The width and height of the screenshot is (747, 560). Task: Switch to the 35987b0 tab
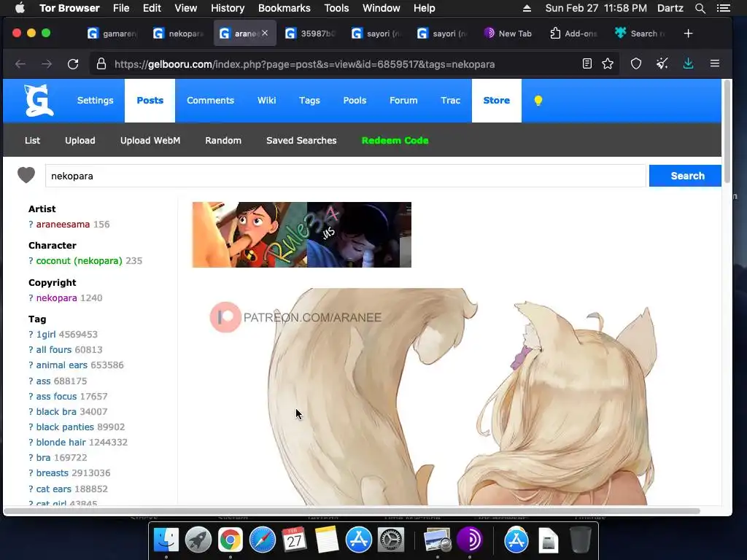click(311, 34)
